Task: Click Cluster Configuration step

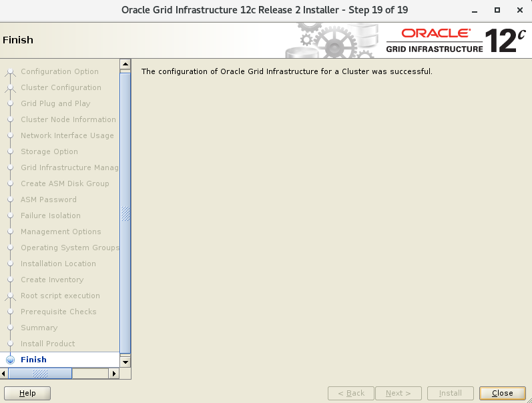Action: click(x=61, y=87)
